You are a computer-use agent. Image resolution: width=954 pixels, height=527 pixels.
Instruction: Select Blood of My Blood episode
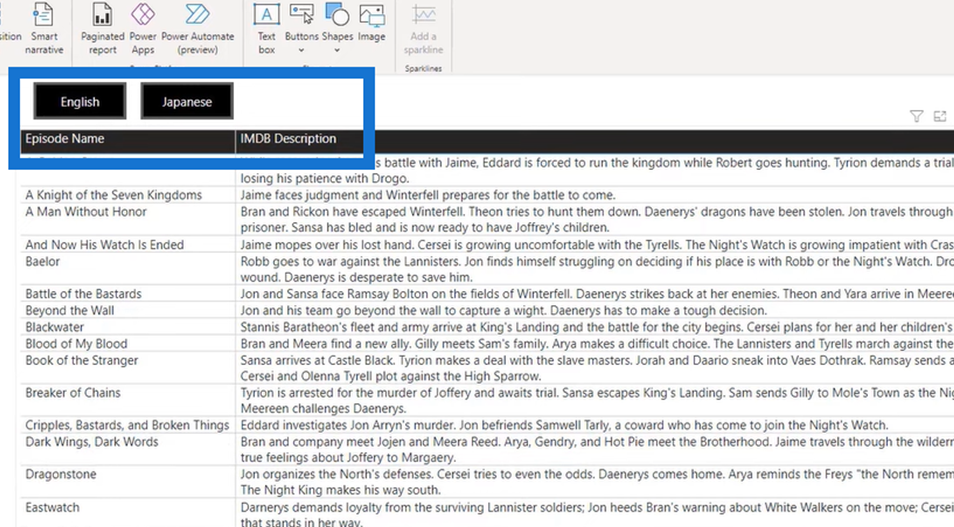(x=76, y=344)
